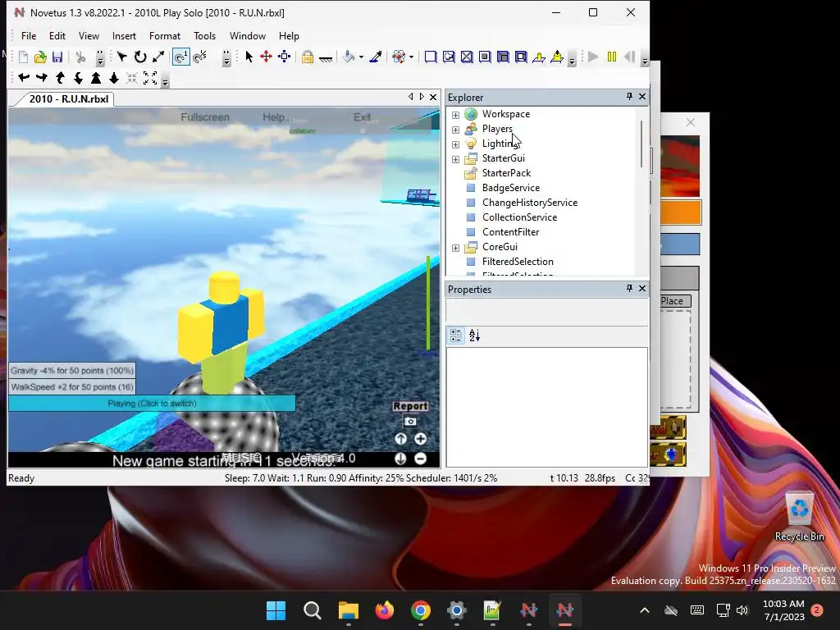Select the rotate circular-arrow tool

point(140,57)
